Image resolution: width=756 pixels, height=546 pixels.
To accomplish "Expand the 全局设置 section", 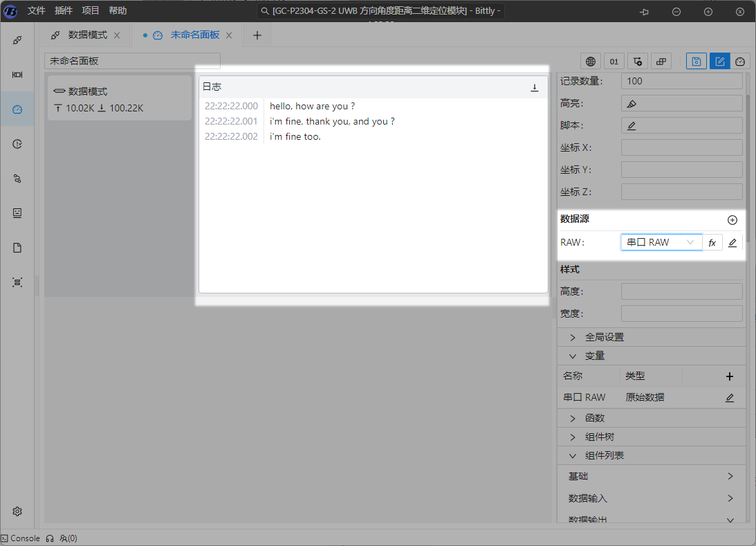I will pos(604,337).
